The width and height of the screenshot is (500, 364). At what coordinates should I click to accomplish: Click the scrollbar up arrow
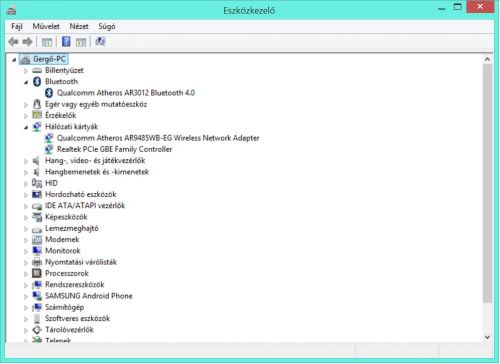coord(487,59)
